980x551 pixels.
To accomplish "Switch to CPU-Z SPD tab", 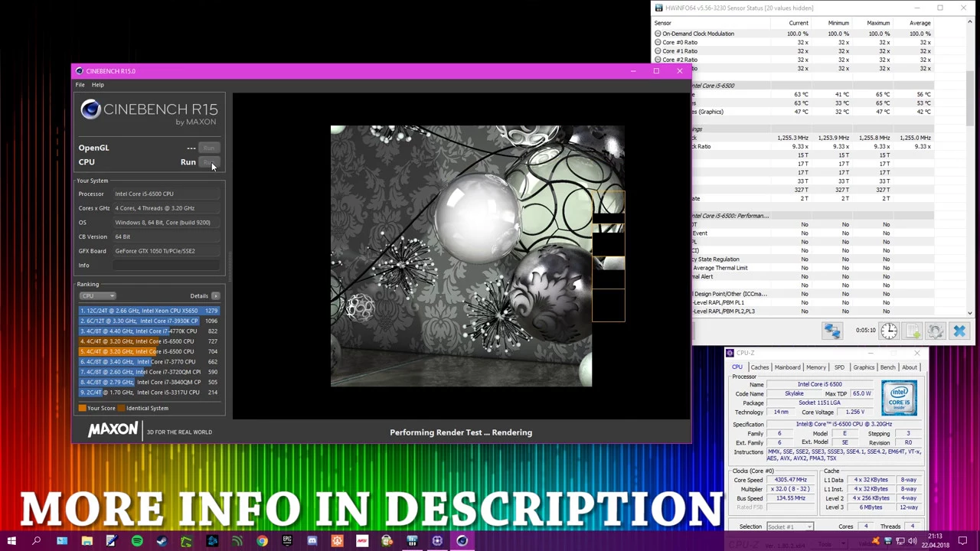I will click(x=839, y=367).
